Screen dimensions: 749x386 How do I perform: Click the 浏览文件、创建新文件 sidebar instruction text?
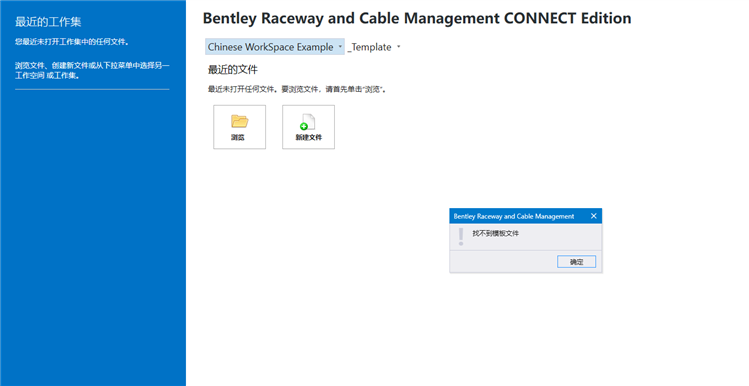(x=92, y=70)
